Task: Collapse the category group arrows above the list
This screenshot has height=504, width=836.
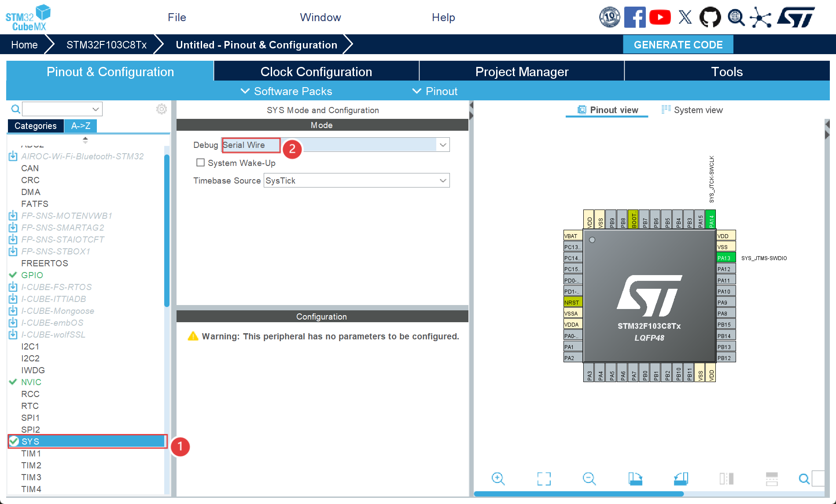Action: click(x=85, y=140)
